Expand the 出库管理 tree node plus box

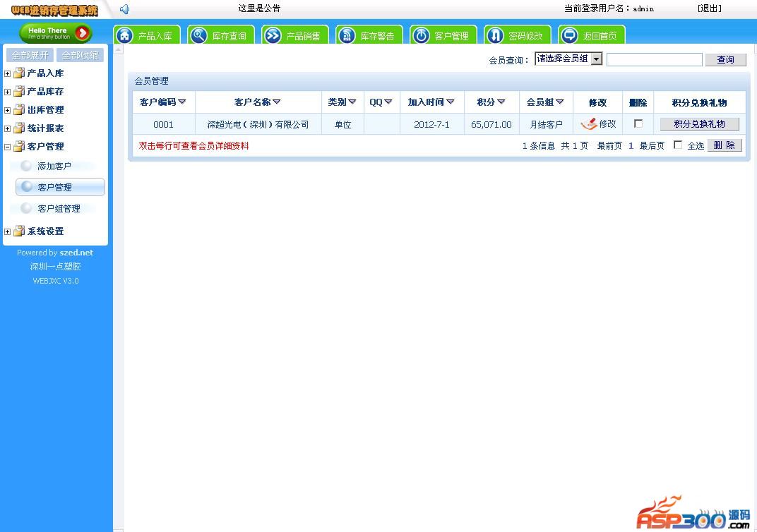[x=7, y=111]
